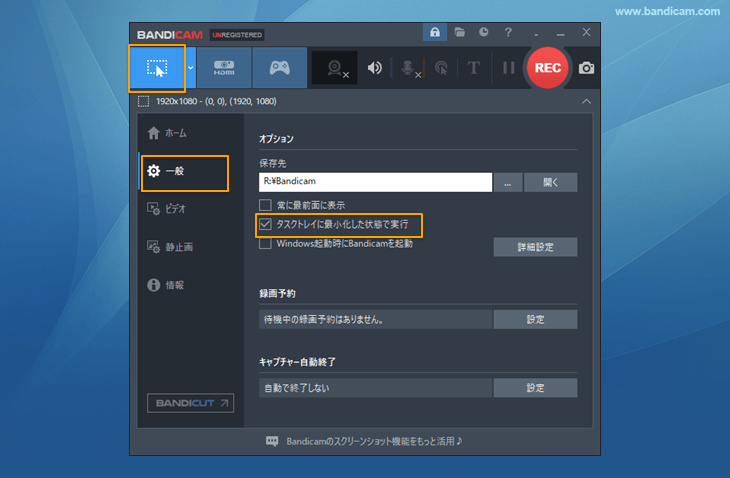The height and width of the screenshot is (478, 730).
Task: Switch to game recording mode
Action: click(279, 68)
